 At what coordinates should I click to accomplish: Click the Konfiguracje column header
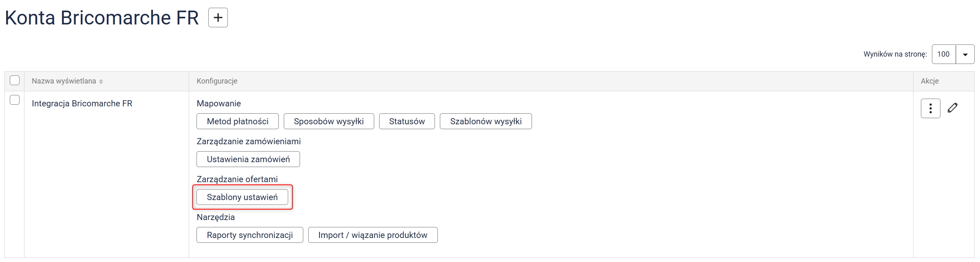(217, 81)
